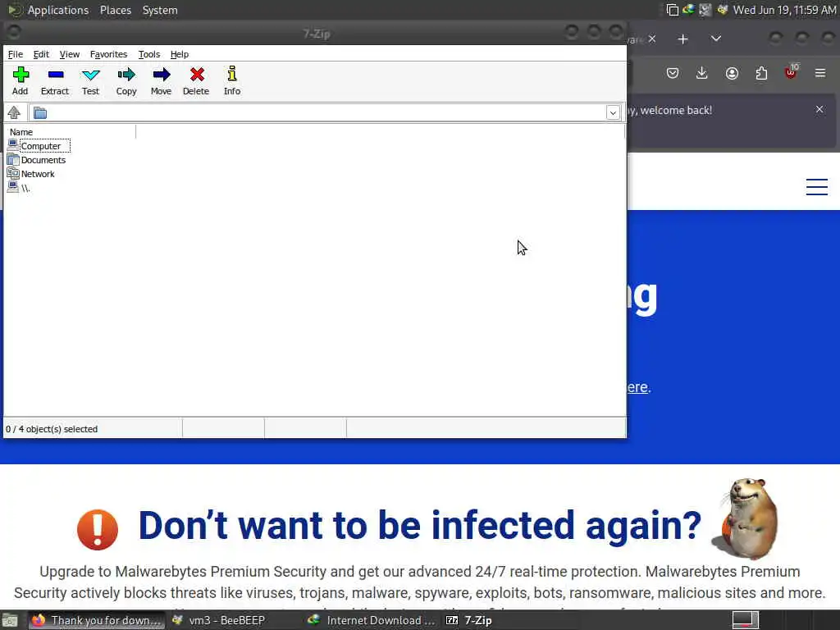Open the Edit menu

click(x=41, y=54)
